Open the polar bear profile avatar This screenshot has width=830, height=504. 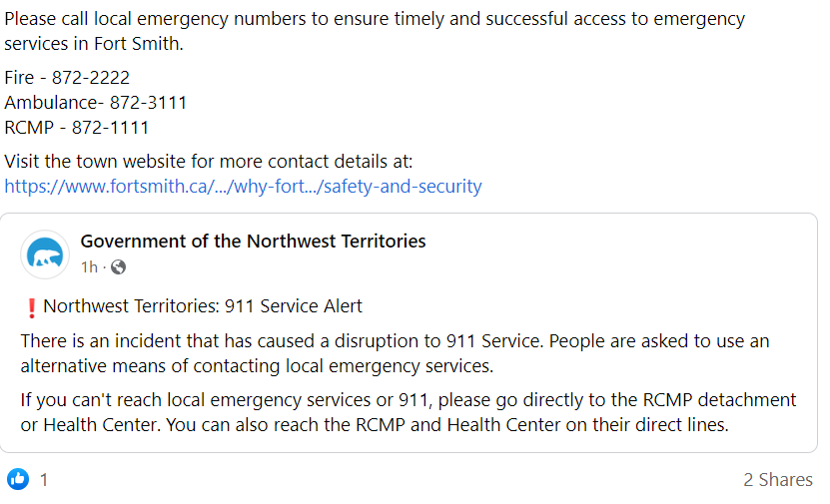pos(45,255)
